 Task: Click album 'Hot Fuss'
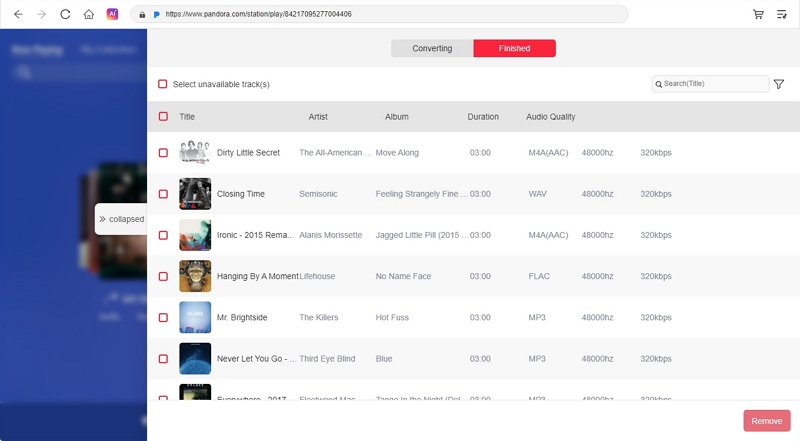coord(392,317)
